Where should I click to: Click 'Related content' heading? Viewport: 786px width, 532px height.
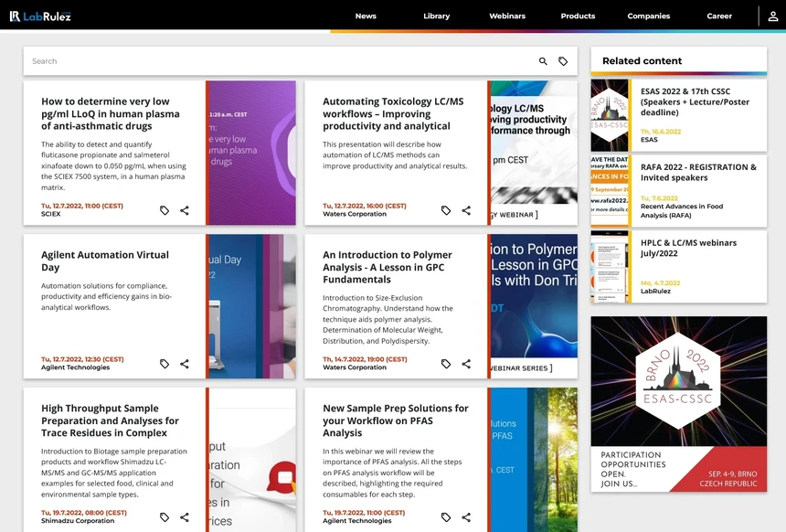[643, 61]
